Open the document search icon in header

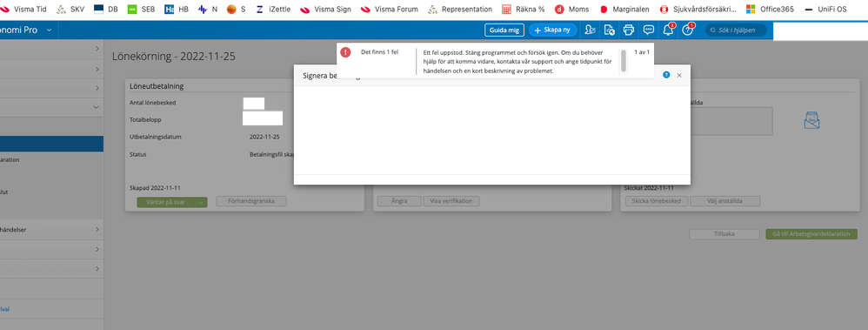point(609,30)
